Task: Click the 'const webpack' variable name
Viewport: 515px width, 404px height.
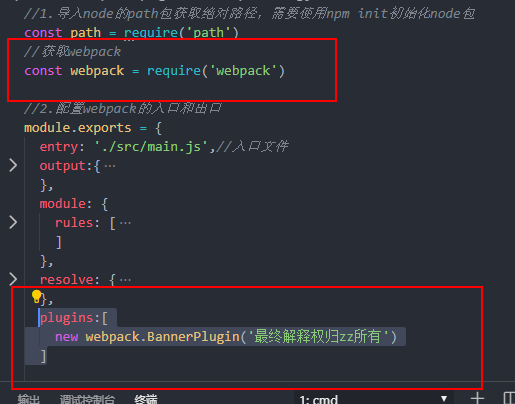Action: coord(97,71)
